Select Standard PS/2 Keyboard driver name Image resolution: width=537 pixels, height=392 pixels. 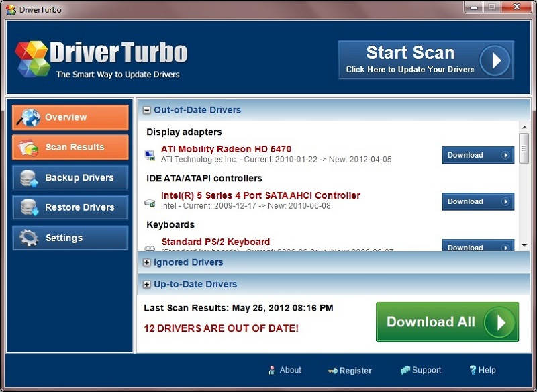point(215,242)
